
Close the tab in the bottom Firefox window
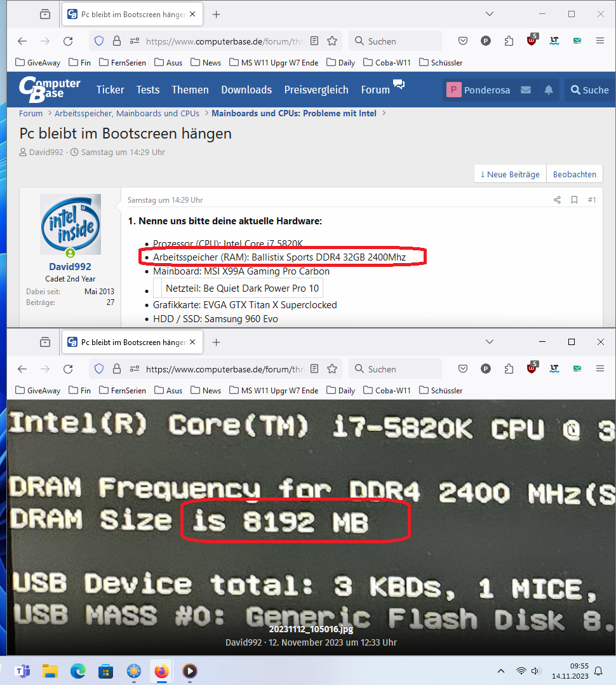(x=192, y=342)
